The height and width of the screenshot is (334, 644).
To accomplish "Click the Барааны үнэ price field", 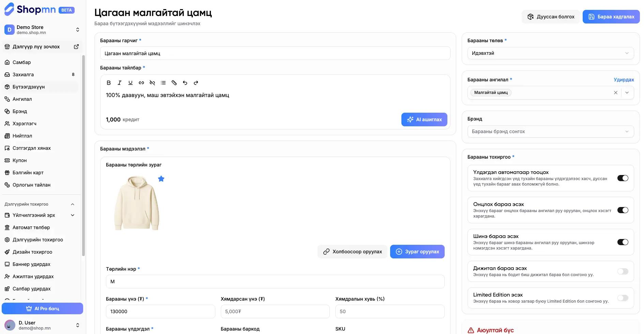I will click(x=160, y=312).
